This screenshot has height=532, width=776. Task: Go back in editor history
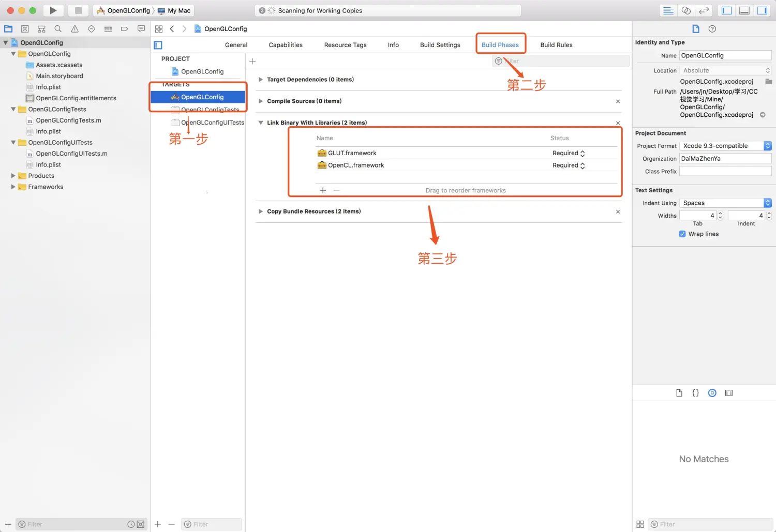[172, 29]
